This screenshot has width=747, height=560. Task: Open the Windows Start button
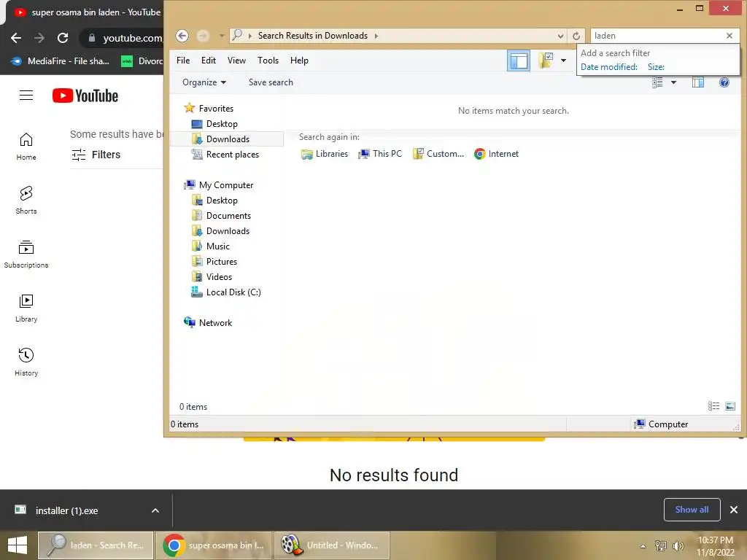point(18,545)
